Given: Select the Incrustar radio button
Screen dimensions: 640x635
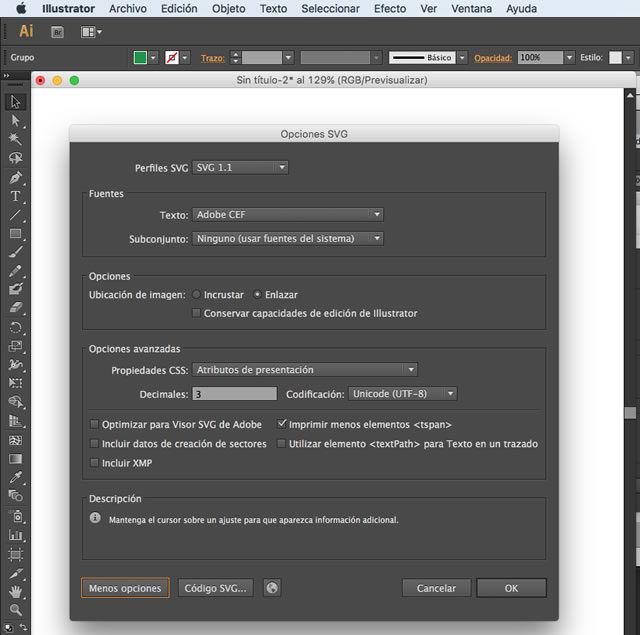Looking at the screenshot, I should point(196,294).
